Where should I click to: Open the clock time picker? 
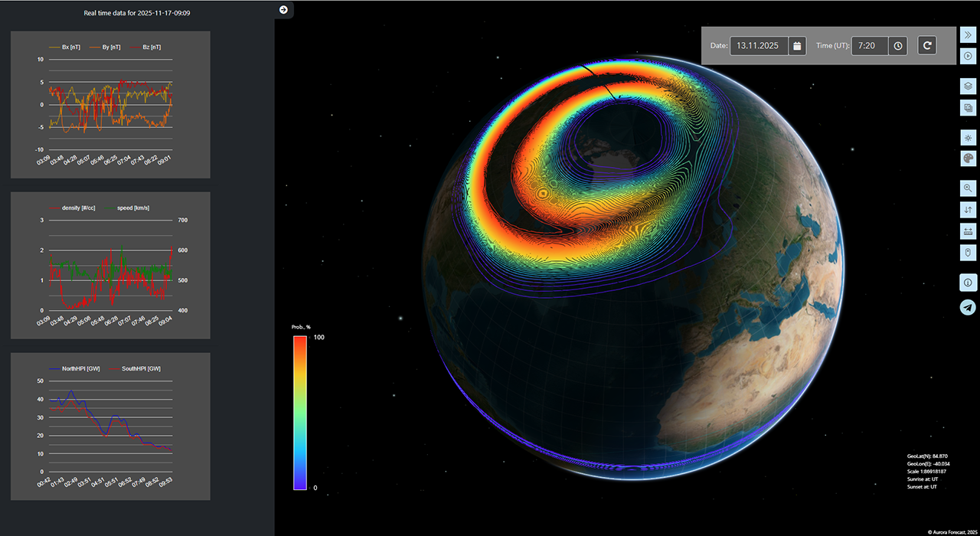(898, 46)
